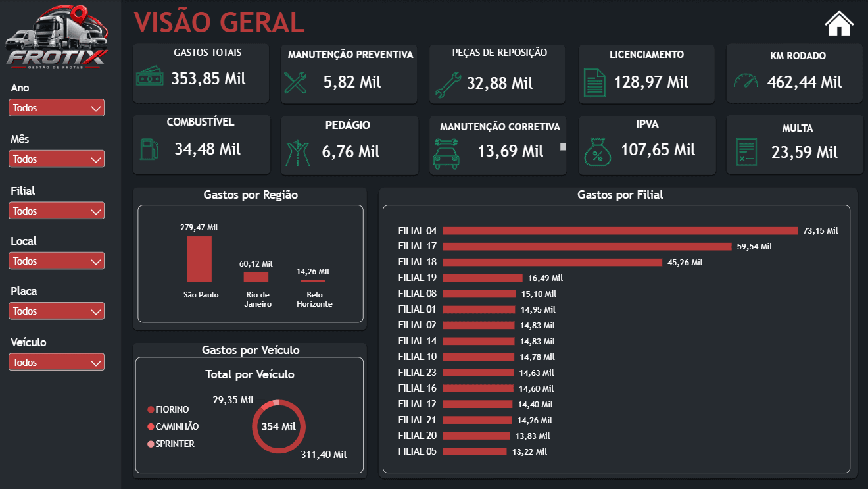This screenshot has width=868, height=489.
Task: Click the money icon in Gastos Totais card
Action: [x=149, y=78]
